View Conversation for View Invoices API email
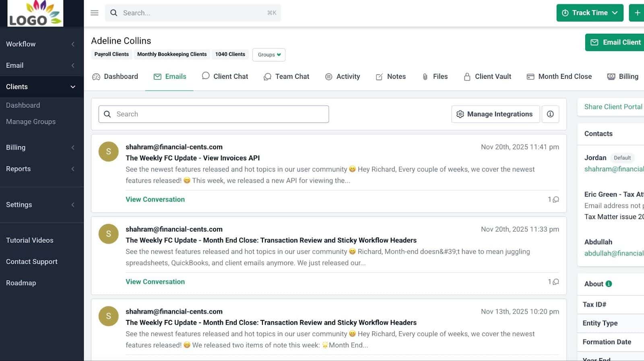Viewport: 644px width, 361px height. (x=155, y=199)
